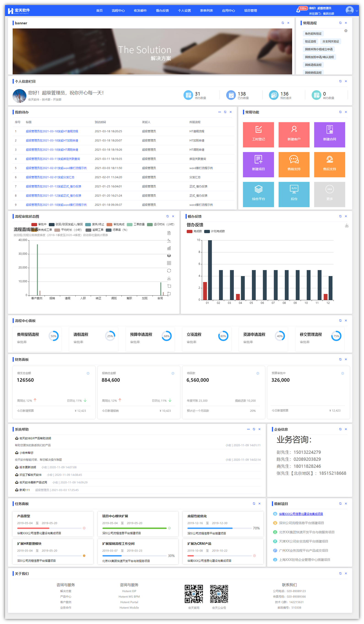The height and width of the screenshot is (624, 364).
Task: Click the 待办数量 icon showing 31
Action: coord(188,95)
